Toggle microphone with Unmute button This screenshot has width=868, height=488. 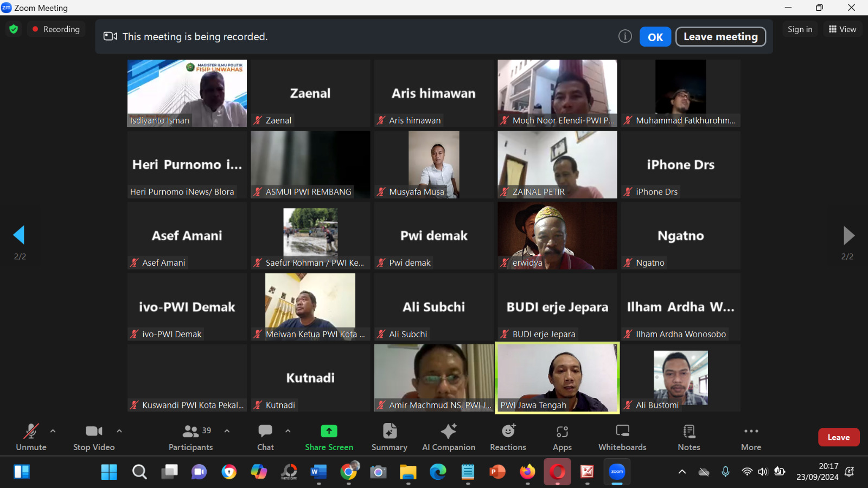(31, 437)
